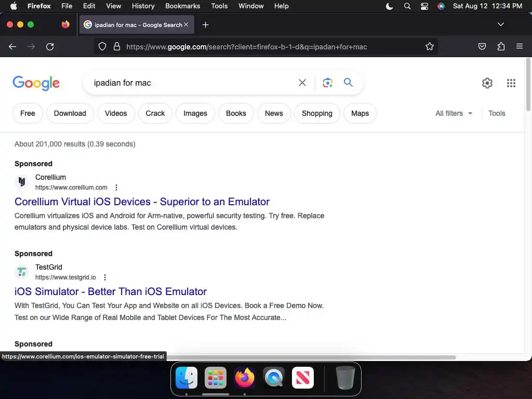The height and width of the screenshot is (399, 532).
Task: Open Launchpad from the Dock
Action: coord(216,377)
